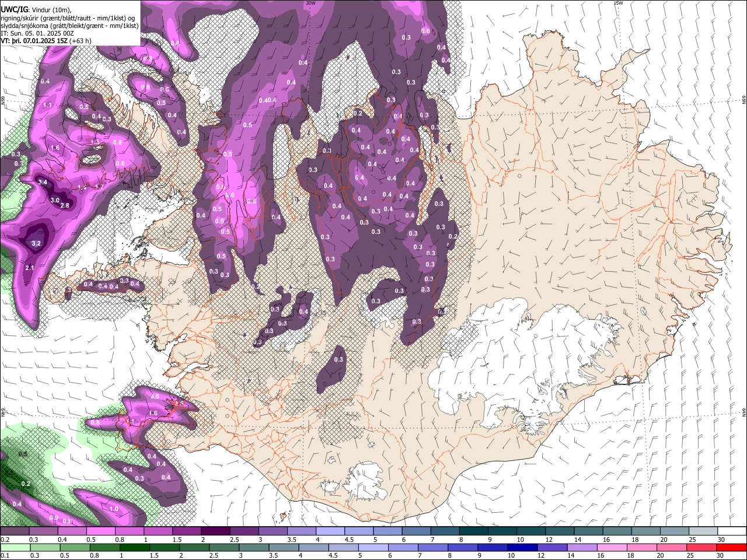Pick upper-row swatch between 0.2 and 0.3
This screenshot has width=747, height=560.
15,531
